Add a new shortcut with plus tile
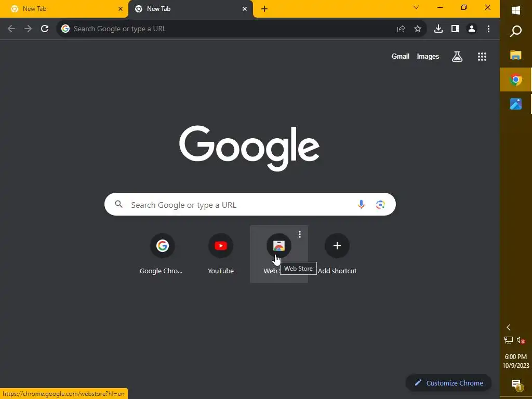 (337, 254)
